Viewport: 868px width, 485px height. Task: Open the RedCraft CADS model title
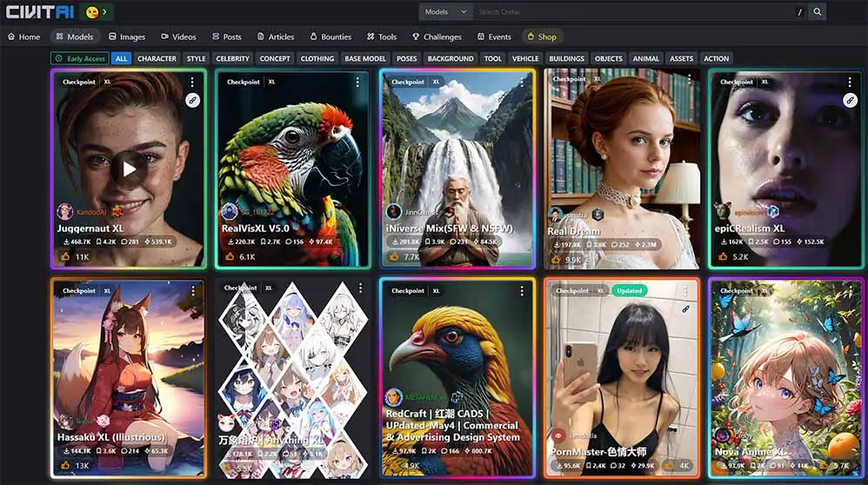[453, 425]
